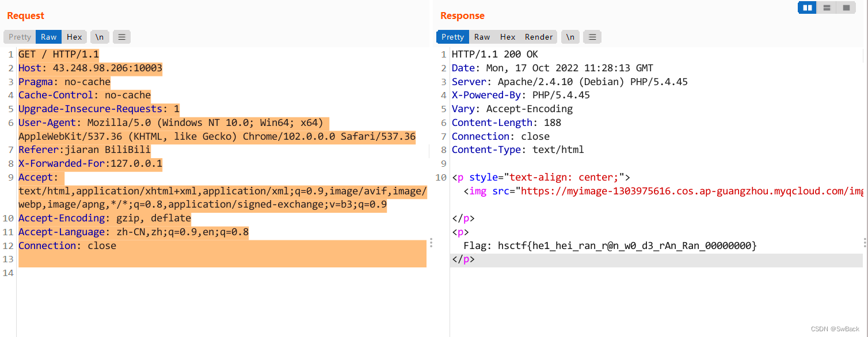This screenshot has height=337, width=868.
Task: Open the Hex tab in Response panel
Action: click(508, 37)
